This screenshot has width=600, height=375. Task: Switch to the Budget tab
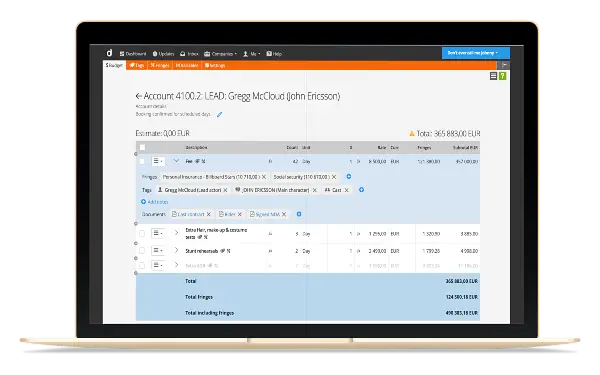coord(114,65)
